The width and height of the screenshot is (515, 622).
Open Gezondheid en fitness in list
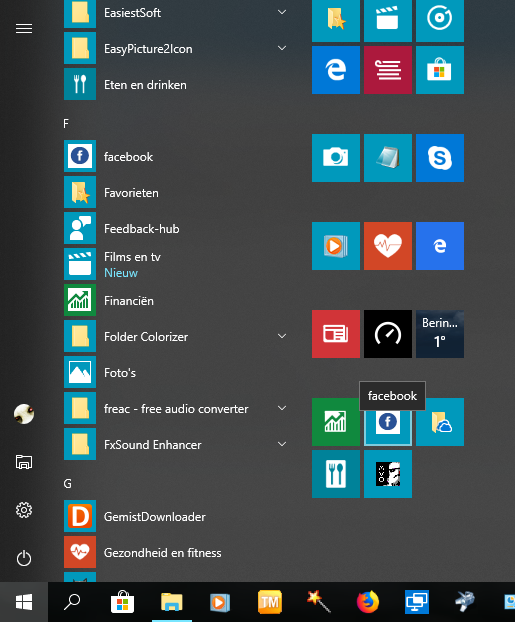point(175,552)
